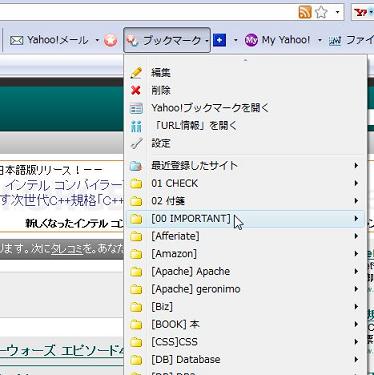This screenshot has height=375, width=374.
Task: Click the 最近登録したサイト folder icon
Action: 136,166
